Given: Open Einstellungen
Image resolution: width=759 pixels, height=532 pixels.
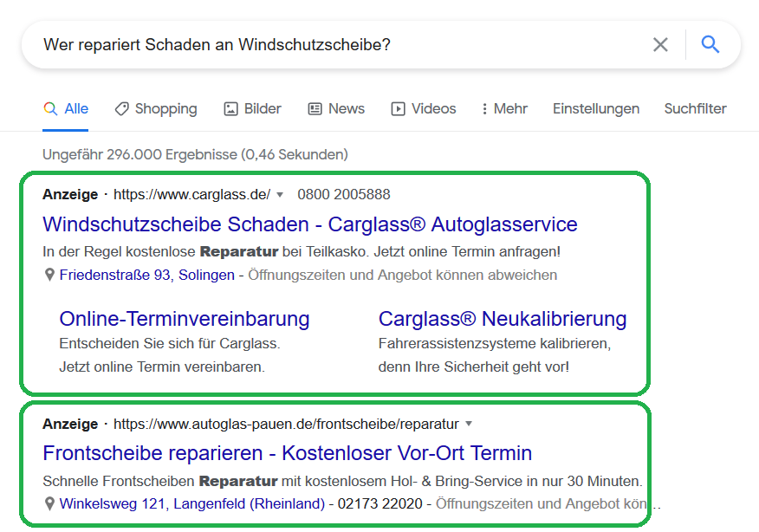Looking at the screenshot, I should click(x=596, y=109).
